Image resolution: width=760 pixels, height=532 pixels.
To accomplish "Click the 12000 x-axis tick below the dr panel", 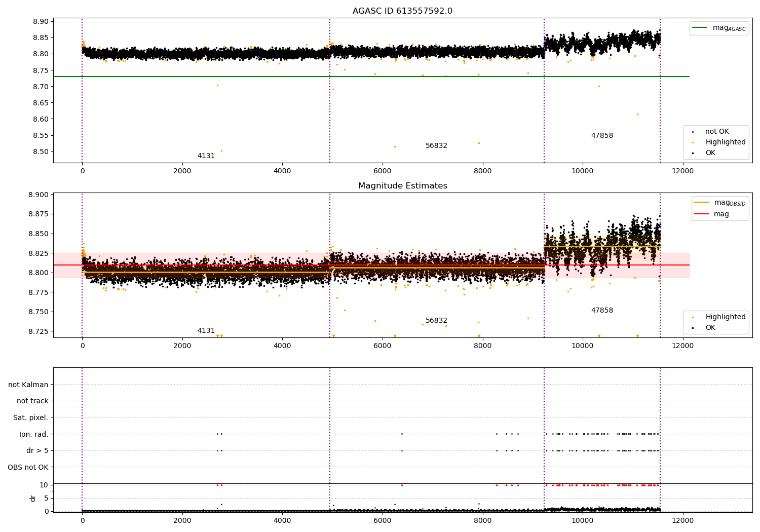I will click(682, 520).
